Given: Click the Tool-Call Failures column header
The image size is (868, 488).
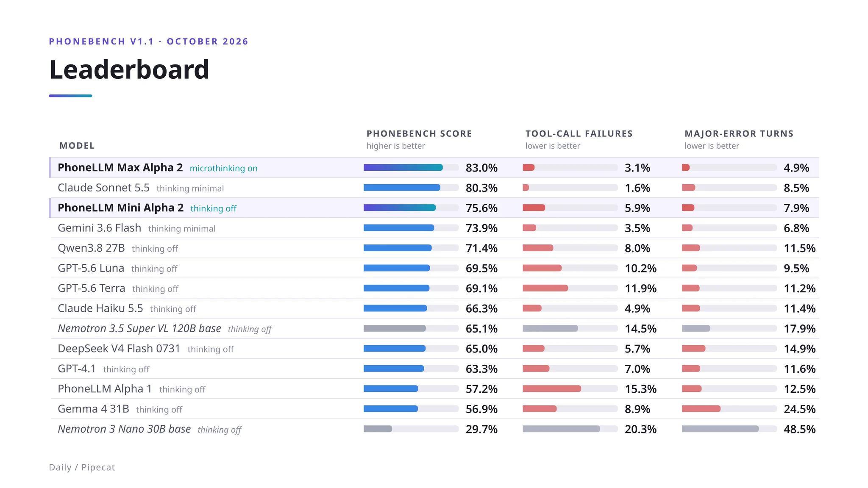Looking at the screenshot, I should point(579,134).
